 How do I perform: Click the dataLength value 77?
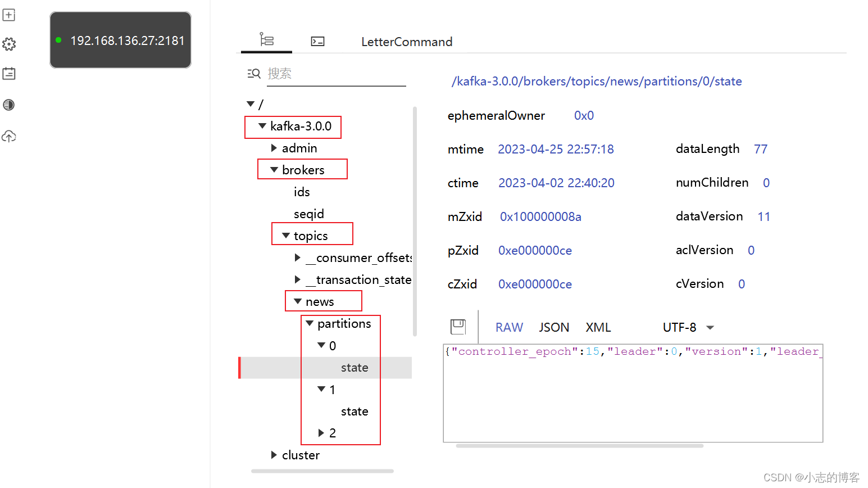click(761, 150)
